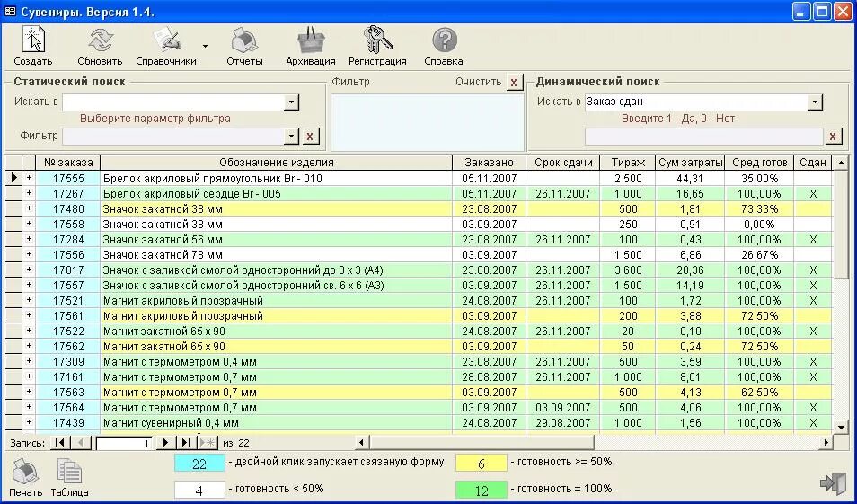Go to next record navigation button

tap(165, 443)
